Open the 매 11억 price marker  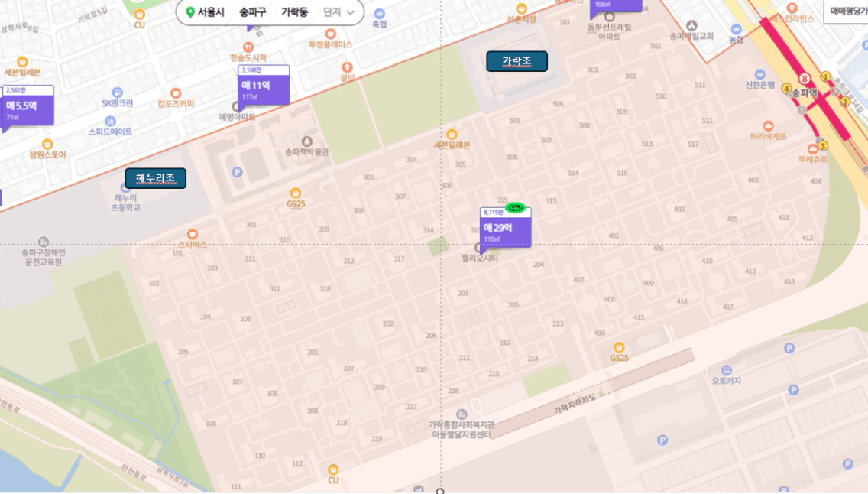click(264, 85)
